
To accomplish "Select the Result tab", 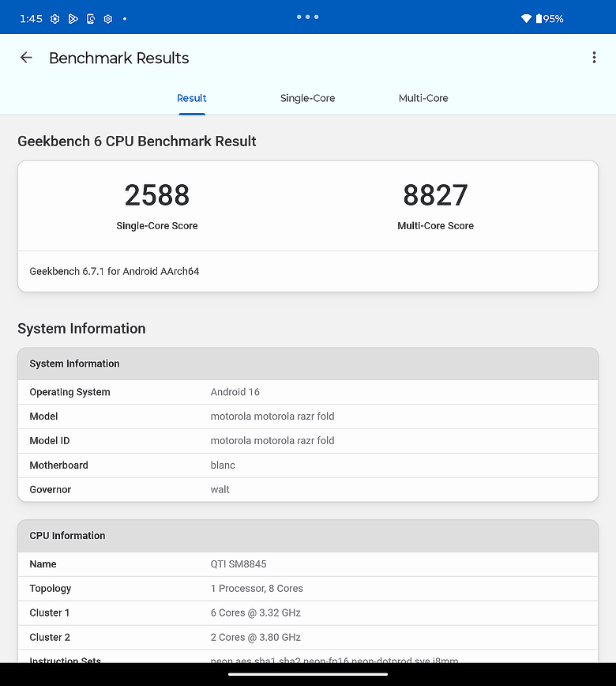I will coord(191,99).
